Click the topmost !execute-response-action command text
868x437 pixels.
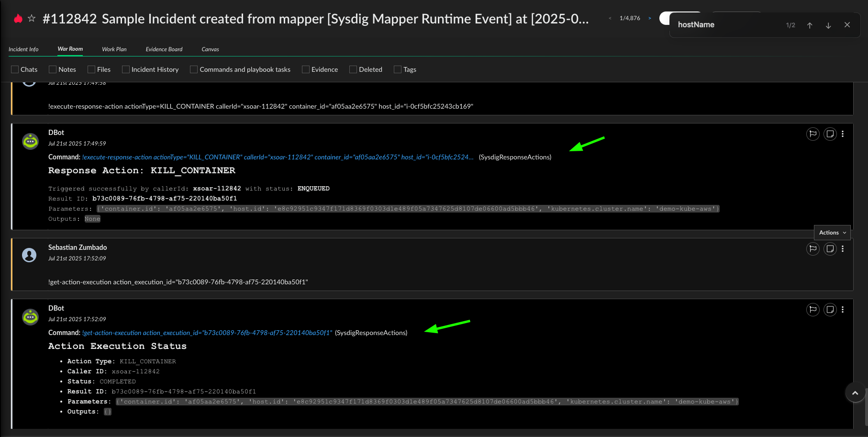click(x=261, y=106)
